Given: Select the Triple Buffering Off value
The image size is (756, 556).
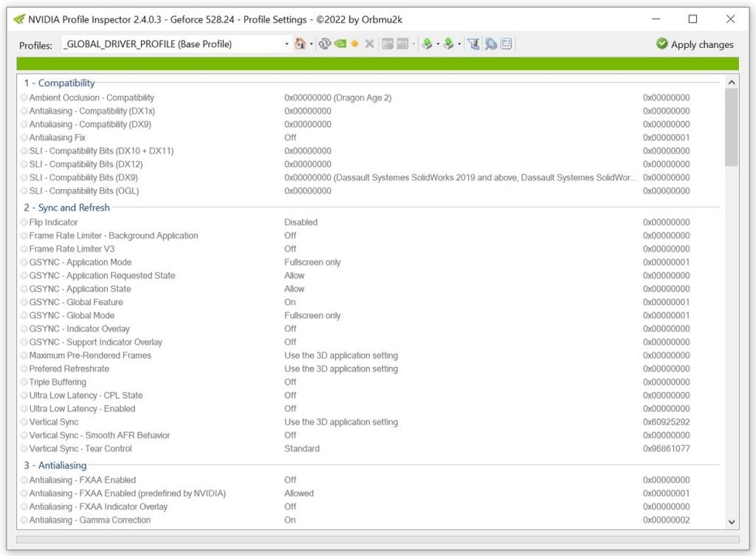Looking at the screenshot, I should 290,382.
